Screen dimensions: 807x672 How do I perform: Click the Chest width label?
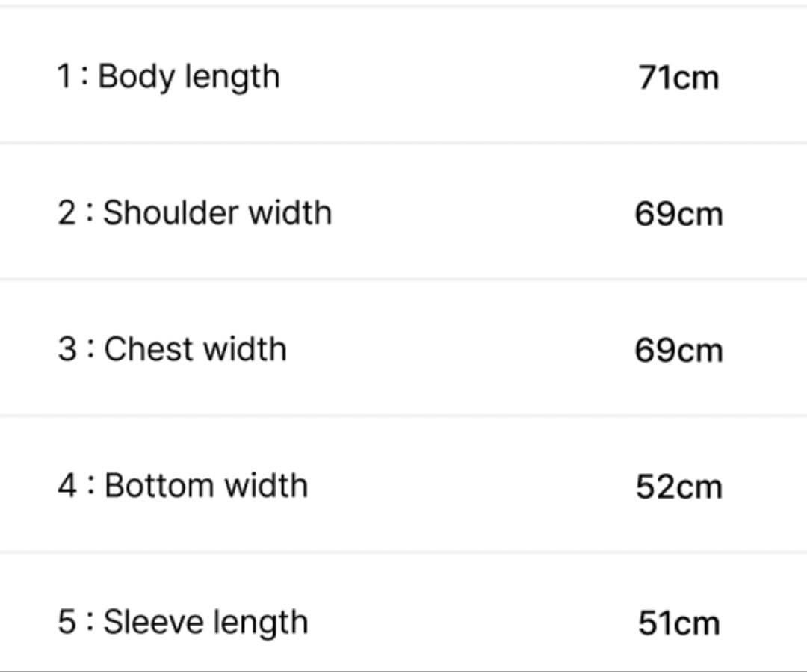[x=195, y=349]
